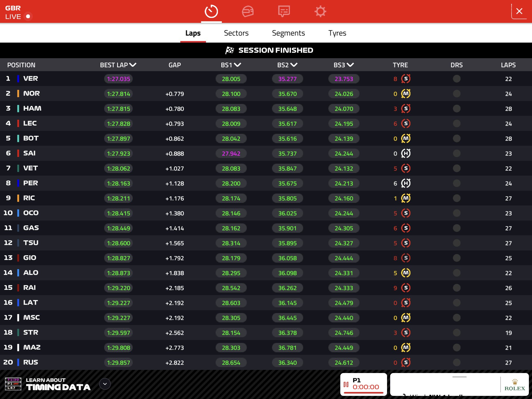Click the red P1 session progress bar

[363, 393]
